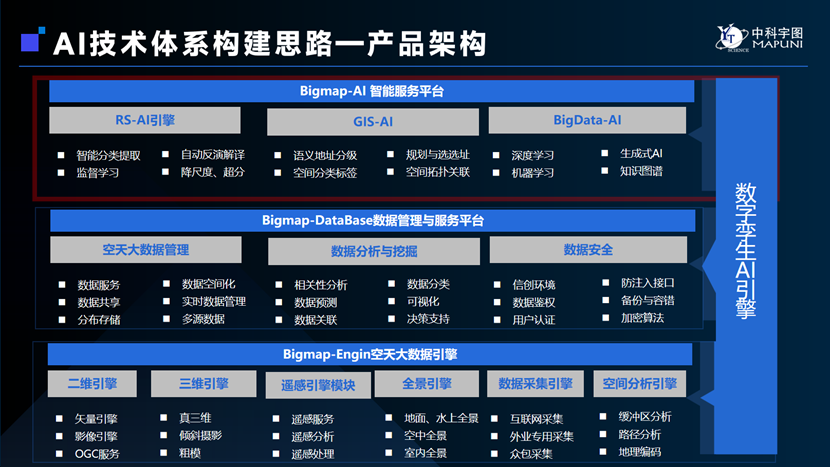
Task: Click the 空间分析引擎 box
Action: pyautogui.click(x=639, y=384)
